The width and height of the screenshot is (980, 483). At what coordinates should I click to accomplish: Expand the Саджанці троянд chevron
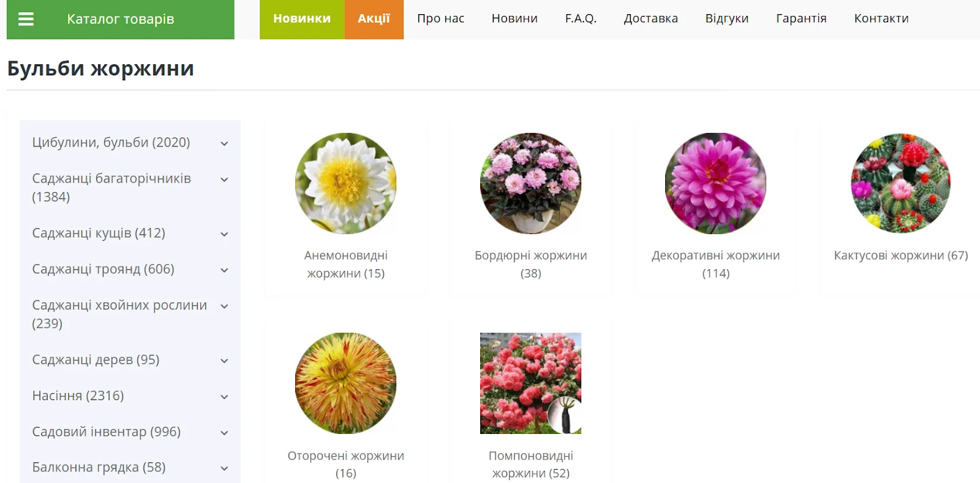pos(224,270)
